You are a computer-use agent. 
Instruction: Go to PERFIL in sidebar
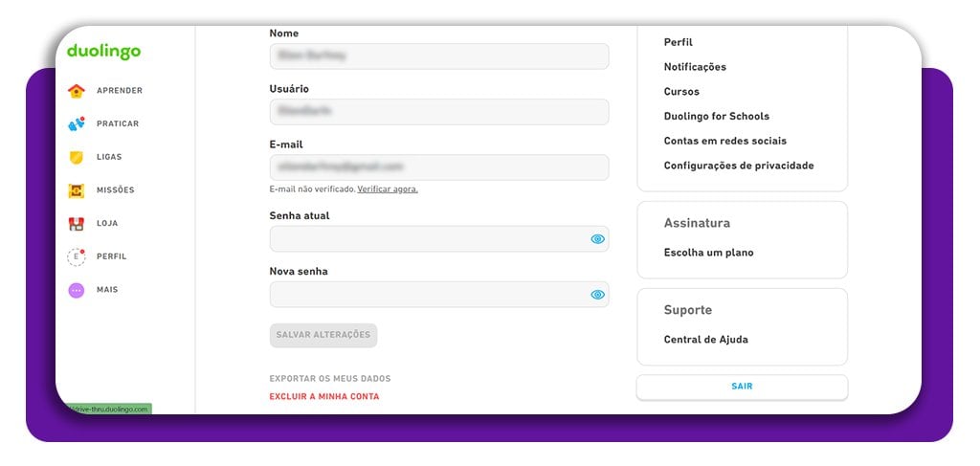pos(111,256)
